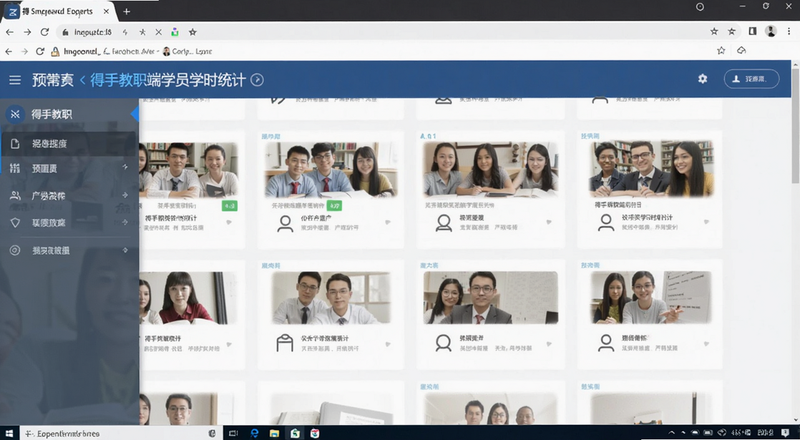The width and height of the screenshot is (800, 440).
Task: Click the Corlp bookmark with avatar
Action: click(x=187, y=52)
